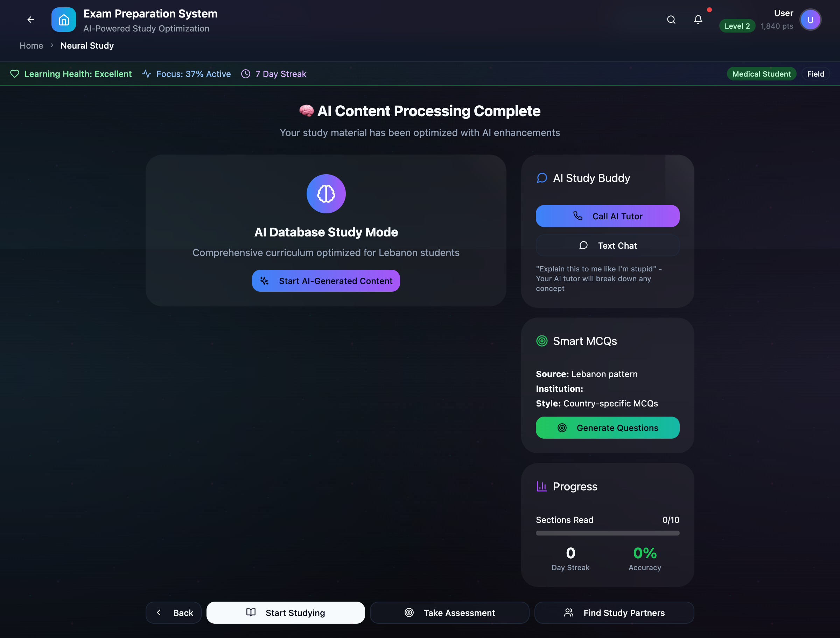The width and height of the screenshot is (840, 638).
Task: Click the Level 2 badge
Action: [737, 26]
